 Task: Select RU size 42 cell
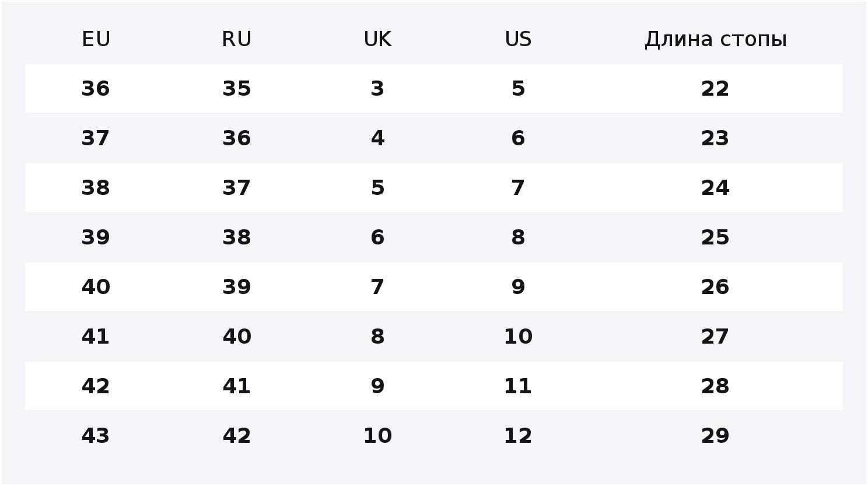pos(237,436)
